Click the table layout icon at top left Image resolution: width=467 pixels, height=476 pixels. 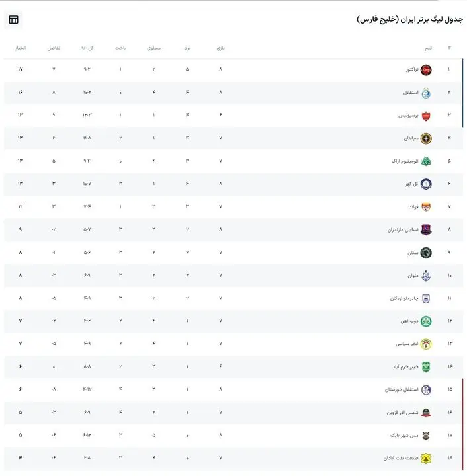coord(13,20)
